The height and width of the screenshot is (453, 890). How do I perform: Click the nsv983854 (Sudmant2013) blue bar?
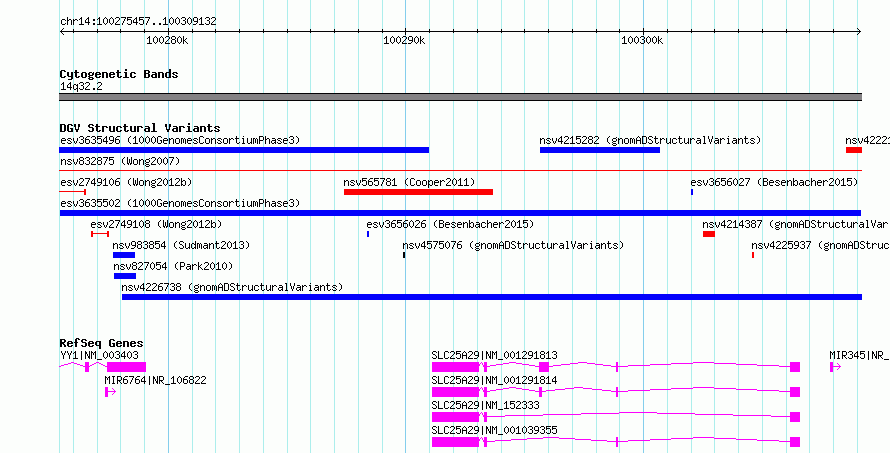124,255
